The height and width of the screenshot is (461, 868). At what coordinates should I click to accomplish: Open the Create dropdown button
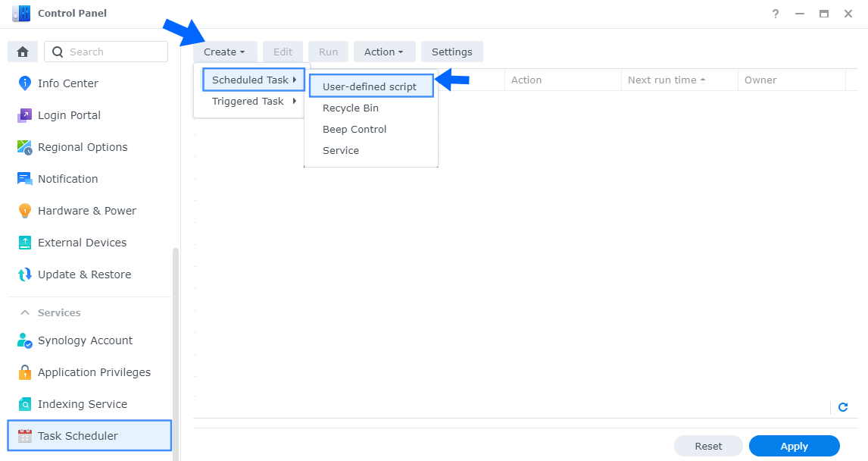(x=224, y=52)
